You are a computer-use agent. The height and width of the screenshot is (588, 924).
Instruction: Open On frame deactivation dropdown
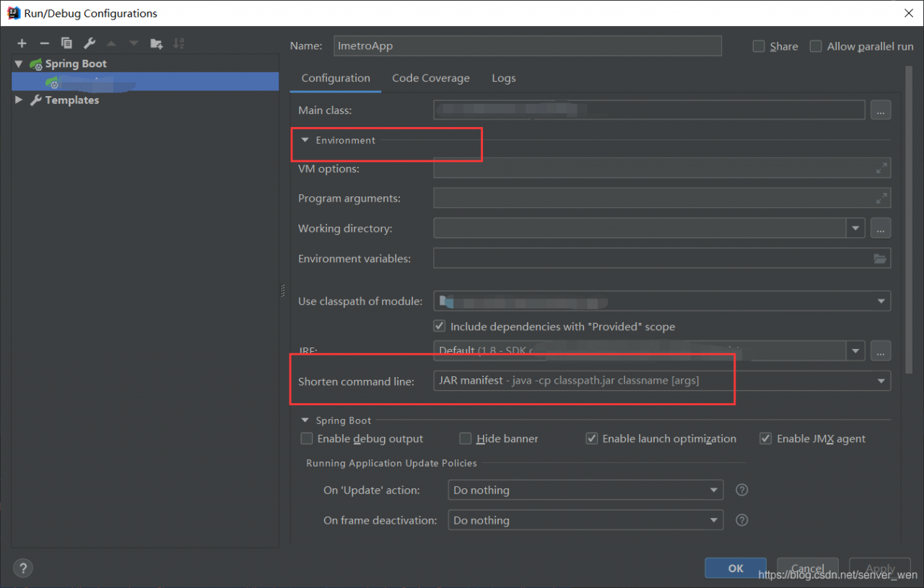coord(714,520)
